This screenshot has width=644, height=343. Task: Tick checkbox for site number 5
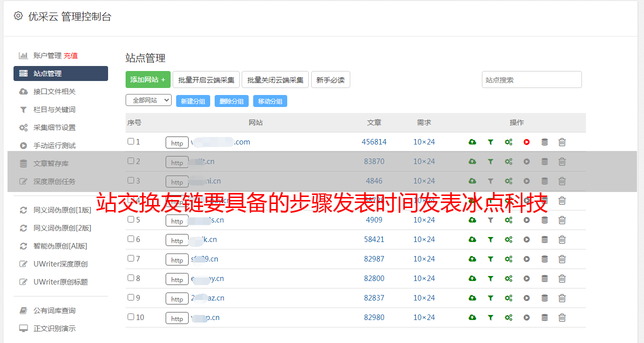[131, 219]
